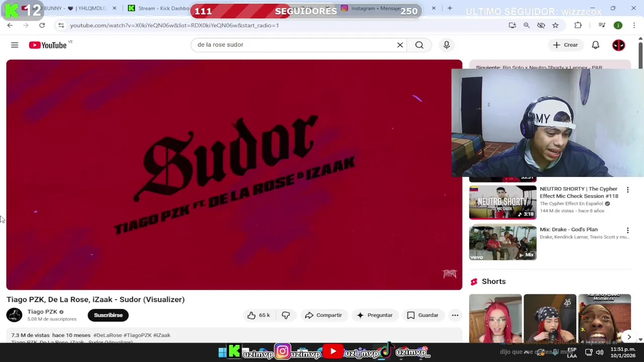Open the Windows Start button
Viewport: 644px width, 362px height.
click(x=222, y=353)
